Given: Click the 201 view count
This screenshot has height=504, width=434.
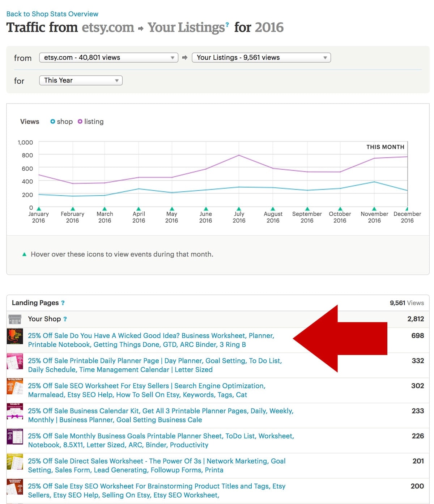Looking at the screenshot, I should [418, 461].
